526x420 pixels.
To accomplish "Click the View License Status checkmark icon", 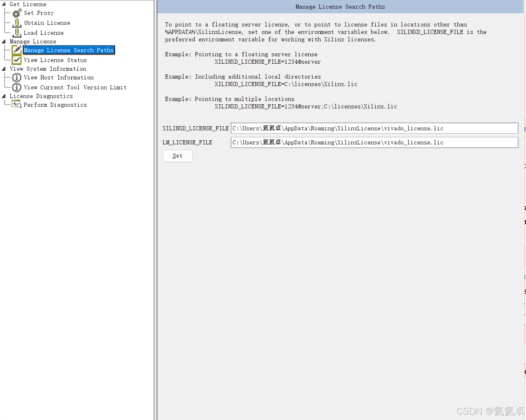I will [17, 60].
